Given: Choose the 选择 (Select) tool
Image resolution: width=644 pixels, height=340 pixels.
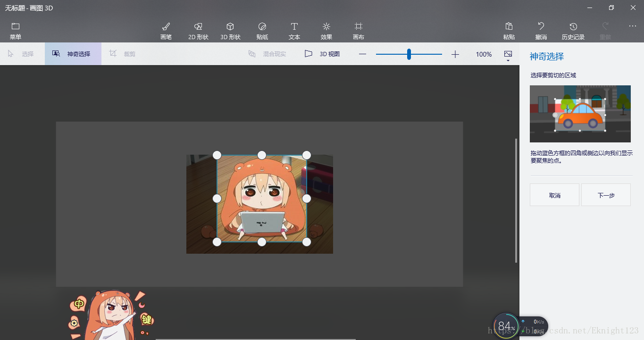Looking at the screenshot, I should click(21, 54).
